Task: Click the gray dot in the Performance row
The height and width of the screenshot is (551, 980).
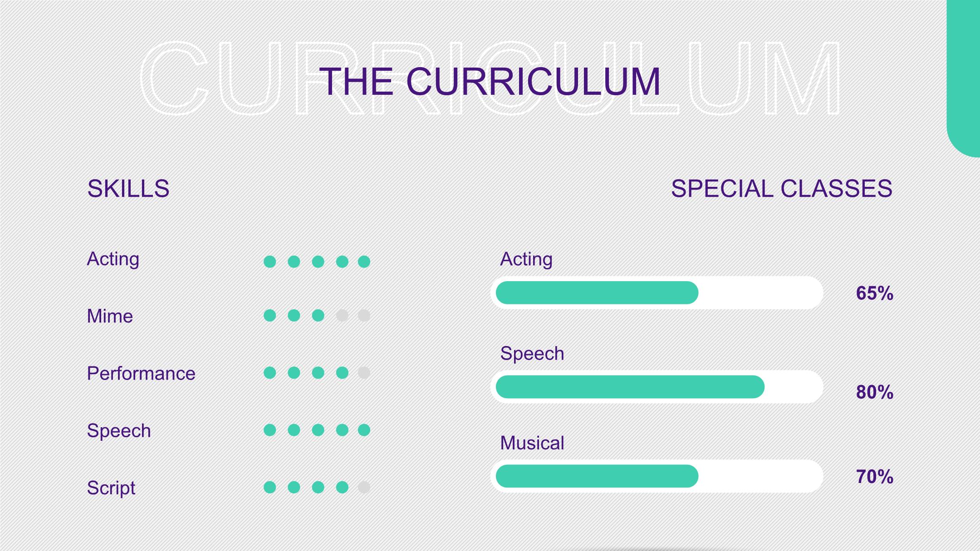Action: pos(364,373)
